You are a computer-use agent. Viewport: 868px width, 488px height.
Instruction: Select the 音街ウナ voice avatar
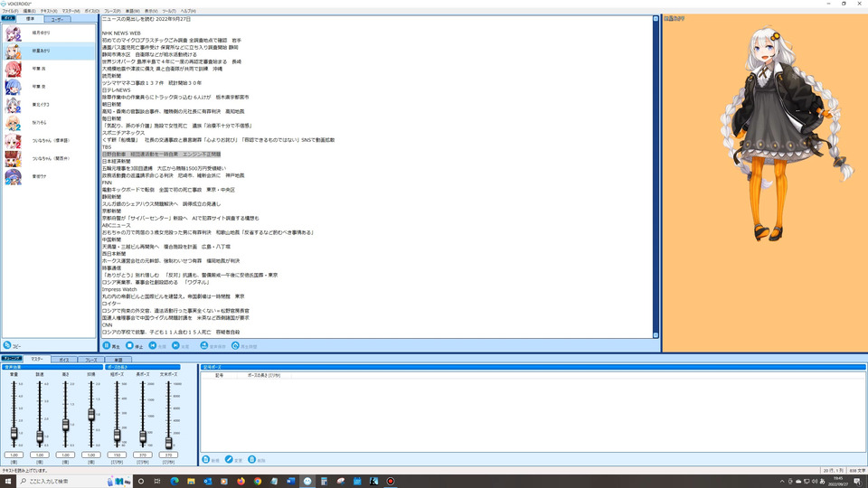click(x=14, y=176)
